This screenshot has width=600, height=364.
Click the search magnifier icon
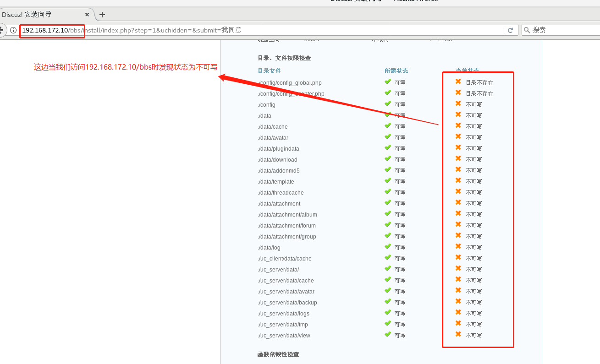coord(527,30)
